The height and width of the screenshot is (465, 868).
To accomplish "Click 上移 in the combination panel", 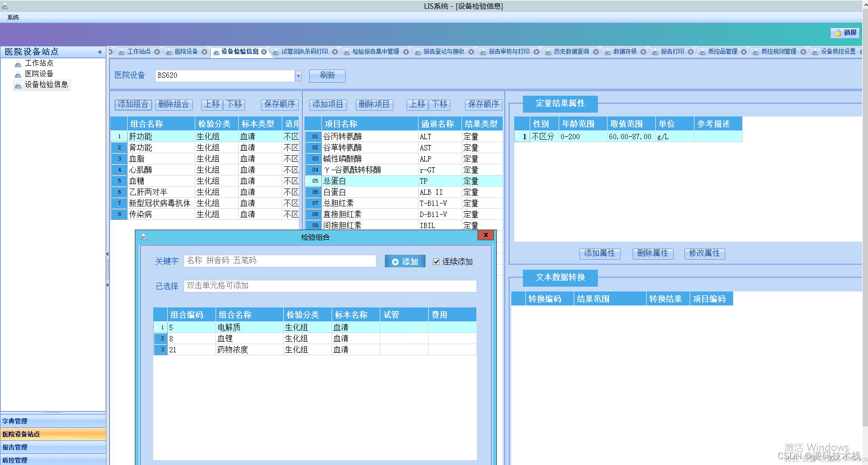I will click(x=212, y=104).
